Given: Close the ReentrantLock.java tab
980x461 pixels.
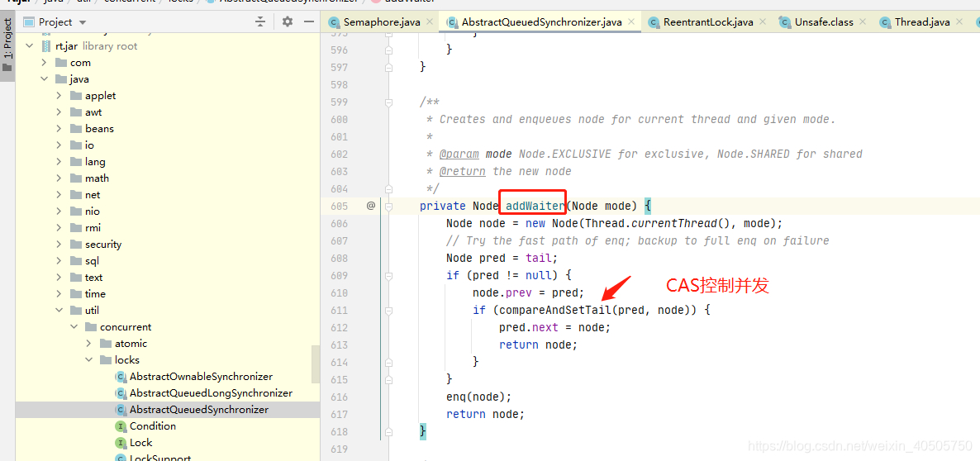Looking at the screenshot, I should click(x=763, y=21).
